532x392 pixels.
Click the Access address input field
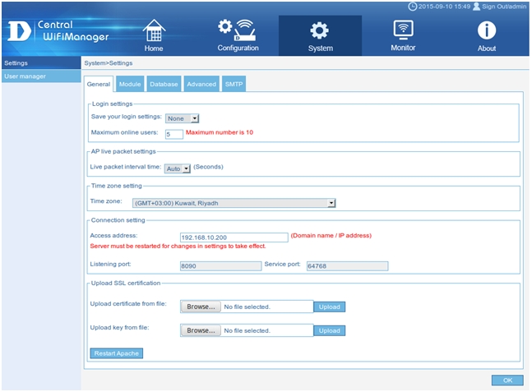[234, 238]
